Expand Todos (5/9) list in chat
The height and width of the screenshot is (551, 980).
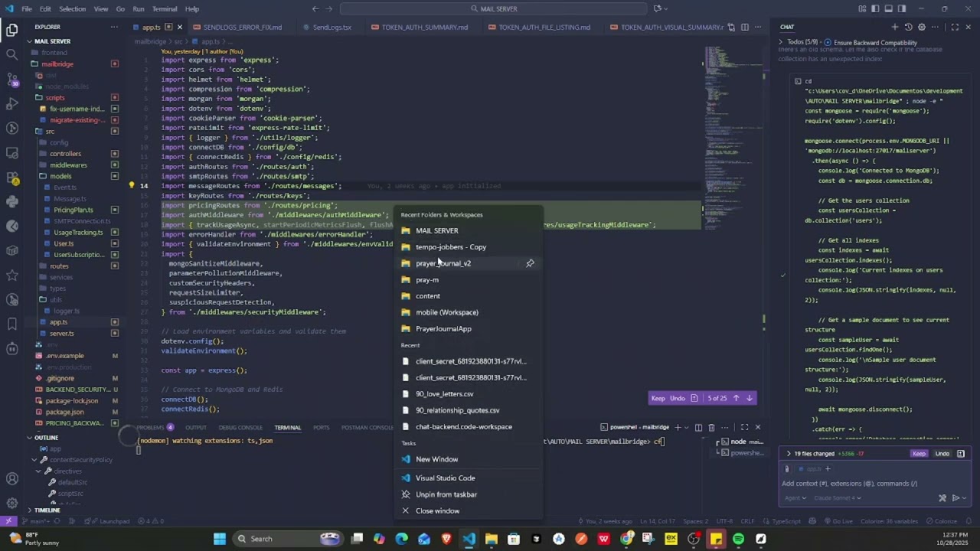click(x=782, y=42)
